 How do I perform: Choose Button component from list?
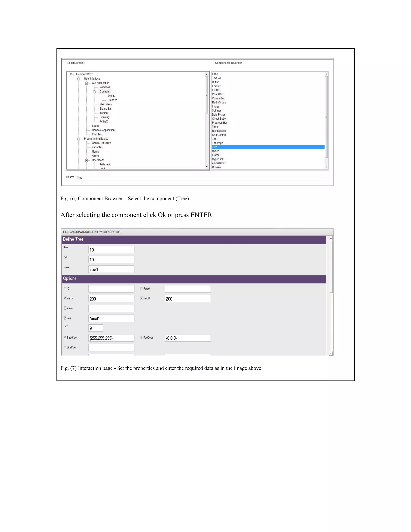(x=268, y=82)
